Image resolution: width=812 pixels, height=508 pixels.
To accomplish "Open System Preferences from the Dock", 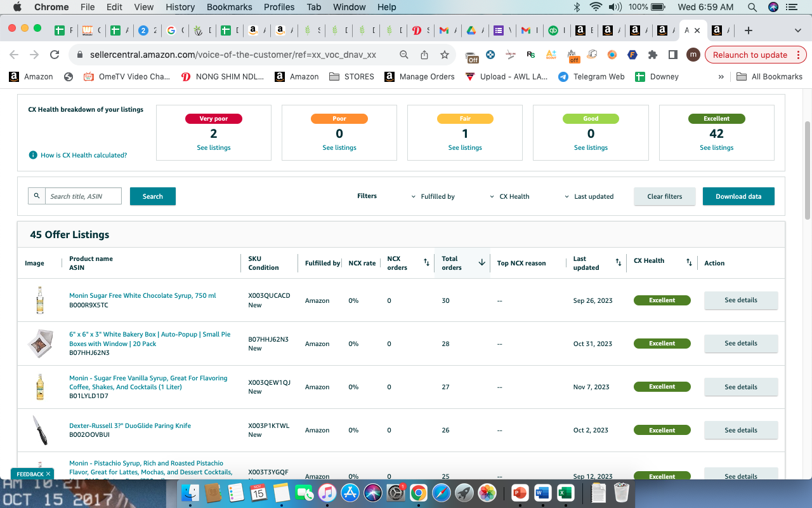I will click(395, 492).
